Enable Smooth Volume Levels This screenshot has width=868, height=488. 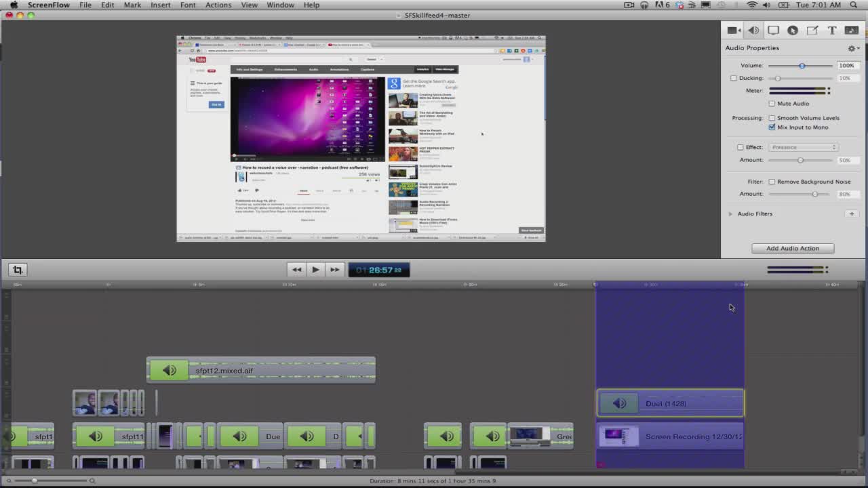[x=772, y=118]
